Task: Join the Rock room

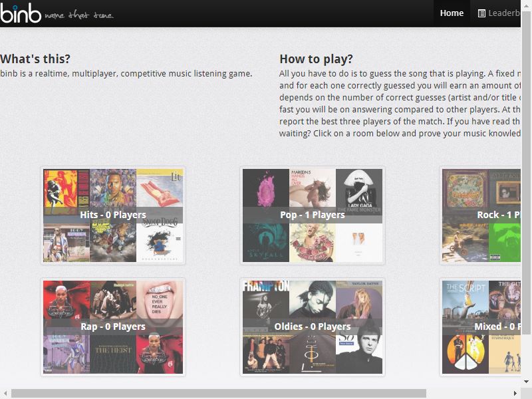Action: pyautogui.click(x=480, y=215)
